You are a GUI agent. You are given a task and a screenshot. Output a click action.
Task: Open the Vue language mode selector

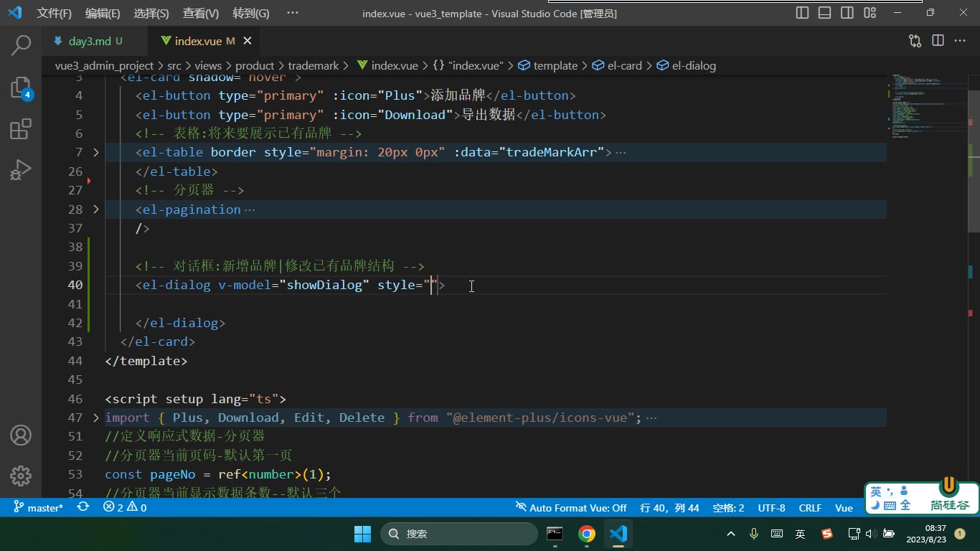pyautogui.click(x=844, y=507)
